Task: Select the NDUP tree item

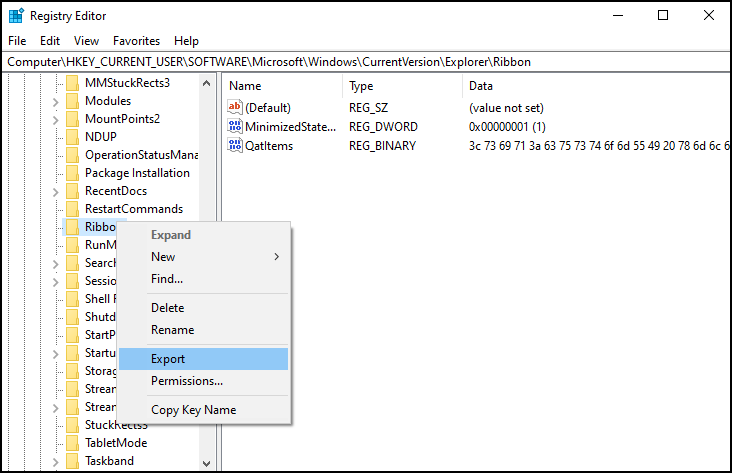Action: click(x=101, y=137)
